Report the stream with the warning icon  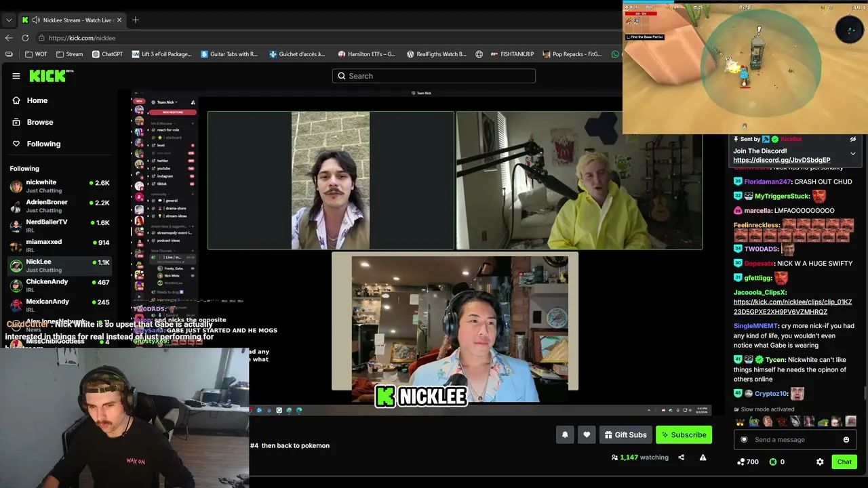coord(703,457)
